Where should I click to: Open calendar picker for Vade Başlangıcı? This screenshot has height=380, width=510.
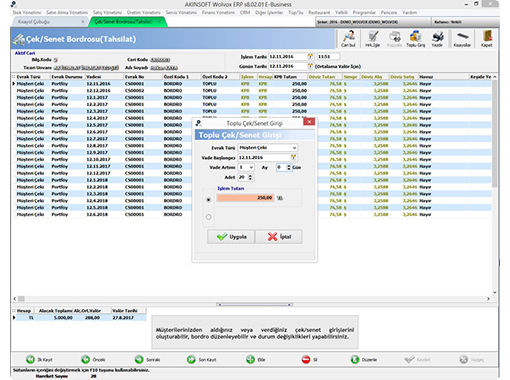(293, 157)
